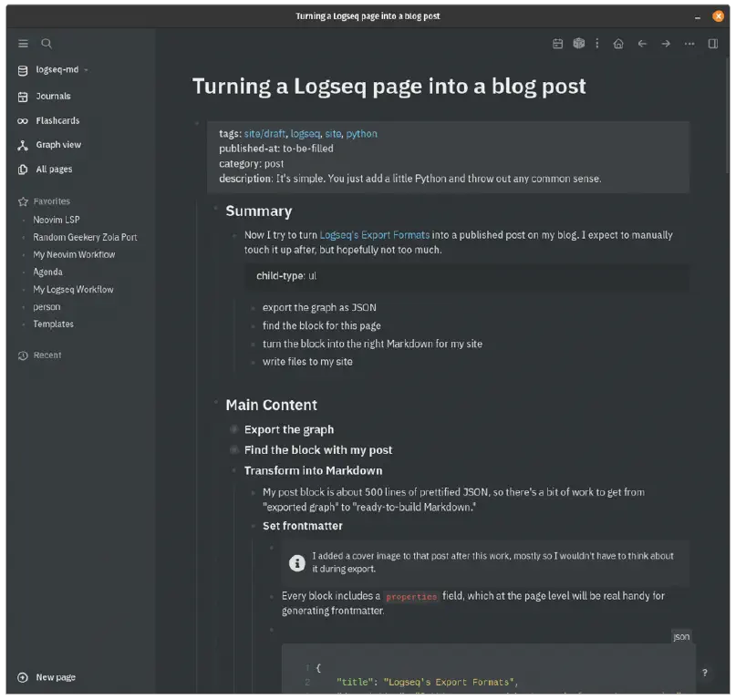Open the help question mark button
Image resolution: width=736 pixels, height=700 pixels.
[705, 673]
